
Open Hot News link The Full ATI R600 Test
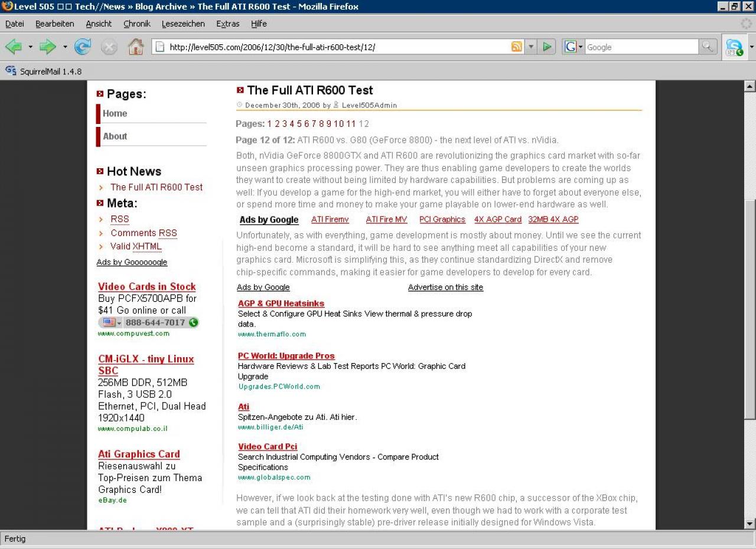[x=157, y=187]
